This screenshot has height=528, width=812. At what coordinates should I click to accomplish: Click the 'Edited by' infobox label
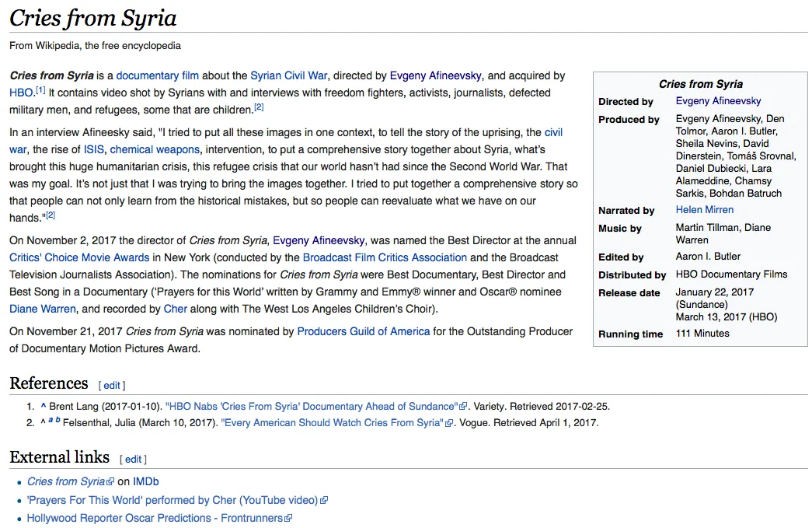click(621, 257)
